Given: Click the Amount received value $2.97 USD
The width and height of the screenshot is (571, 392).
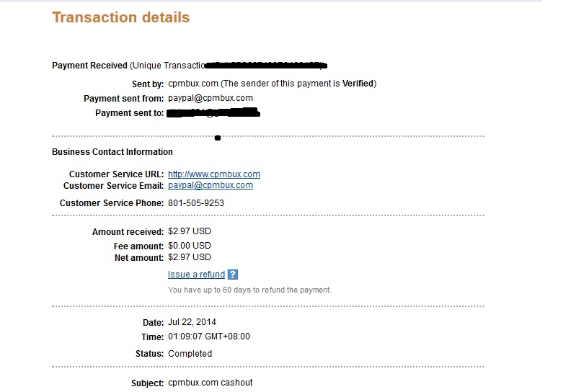Looking at the screenshot, I should coord(190,231).
